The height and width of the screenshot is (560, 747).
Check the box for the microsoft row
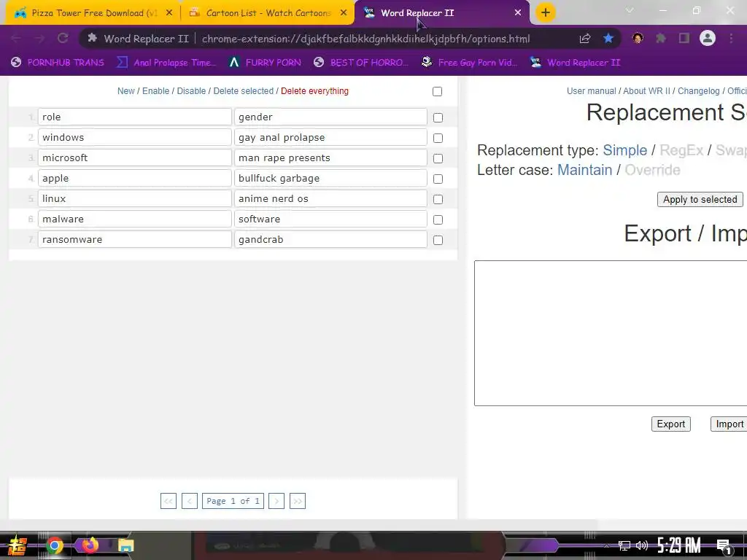[438, 158]
